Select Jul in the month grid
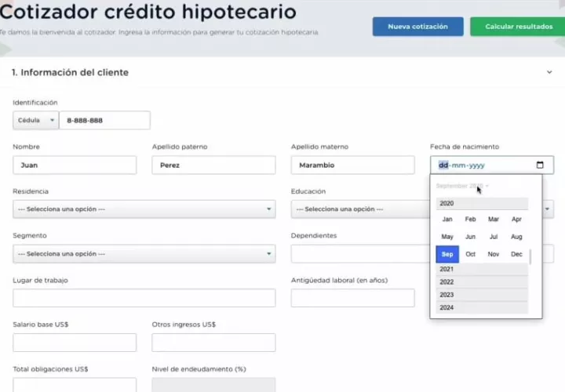The width and height of the screenshot is (565, 392). point(494,237)
